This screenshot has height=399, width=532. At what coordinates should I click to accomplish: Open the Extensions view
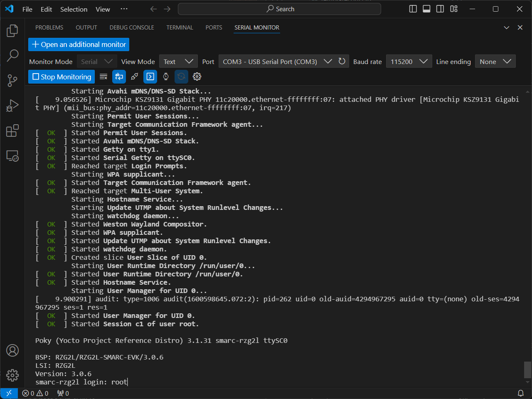tap(12, 131)
